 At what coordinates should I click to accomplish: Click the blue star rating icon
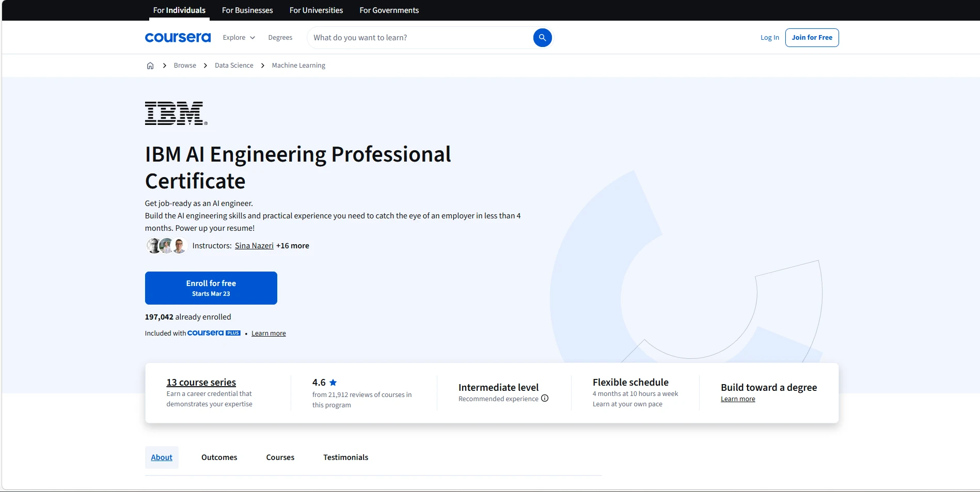333,382
